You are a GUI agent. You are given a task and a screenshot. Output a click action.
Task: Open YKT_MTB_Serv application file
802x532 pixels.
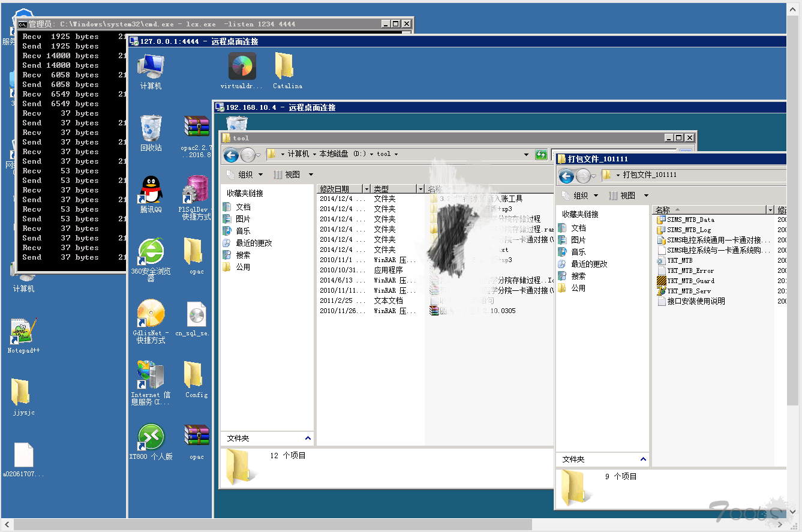[684, 291]
